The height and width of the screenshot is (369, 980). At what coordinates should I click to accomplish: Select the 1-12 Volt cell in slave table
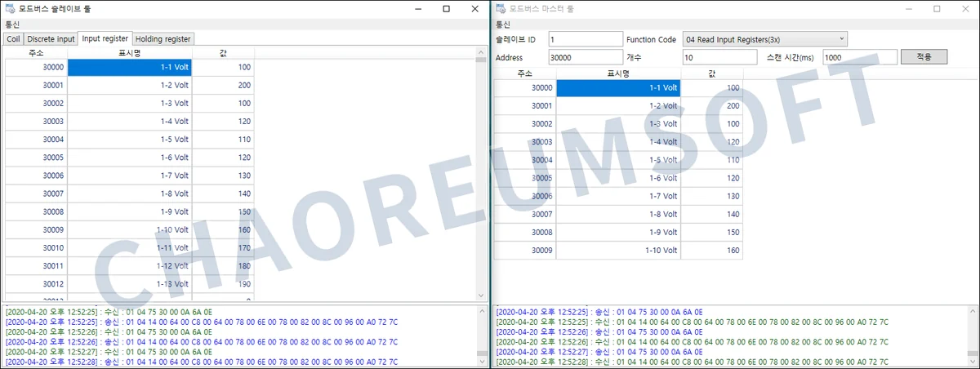click(130, 265)
